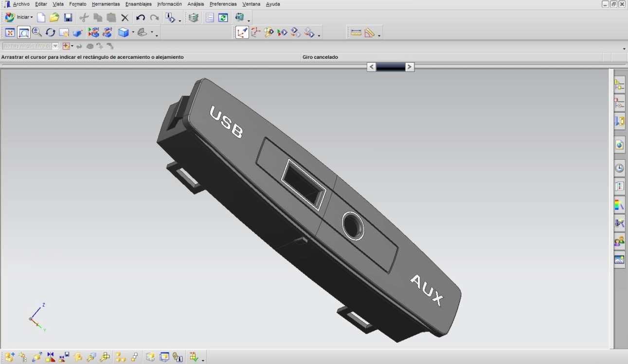Click the right arrow button above viewport
Image resolution: width=628 pixels, height=364 pixels.
pyautogui.click(x=410, y=67)
